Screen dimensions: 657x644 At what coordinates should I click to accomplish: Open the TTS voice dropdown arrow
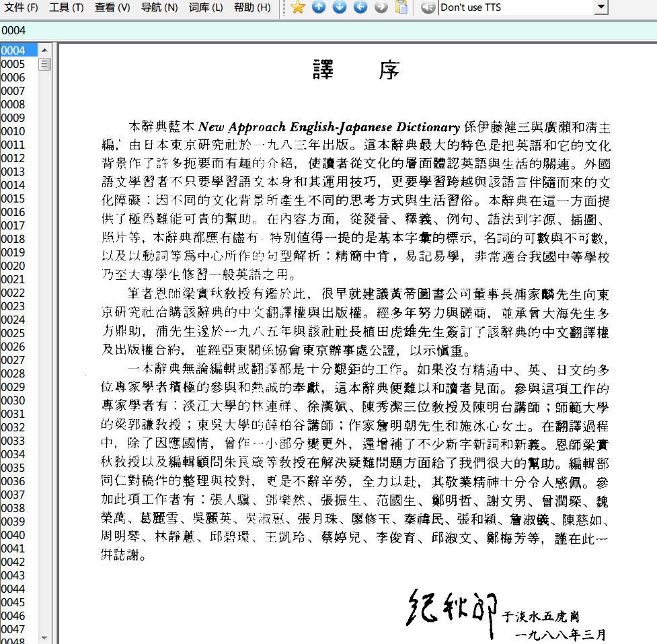601,7
